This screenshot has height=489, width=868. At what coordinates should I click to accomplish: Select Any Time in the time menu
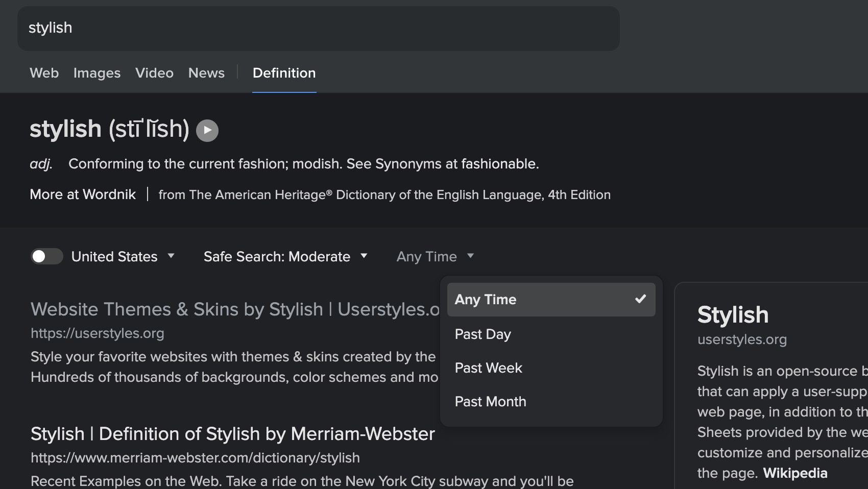pos(551,300)
